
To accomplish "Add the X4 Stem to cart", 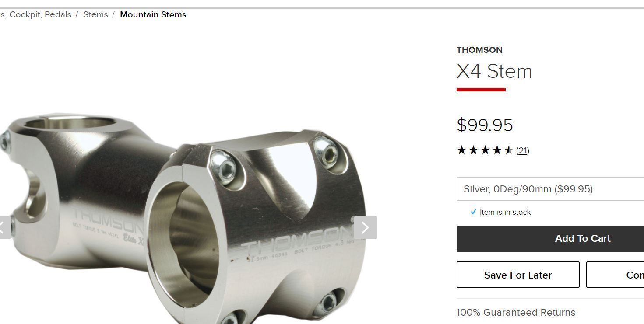I will 550,239.
